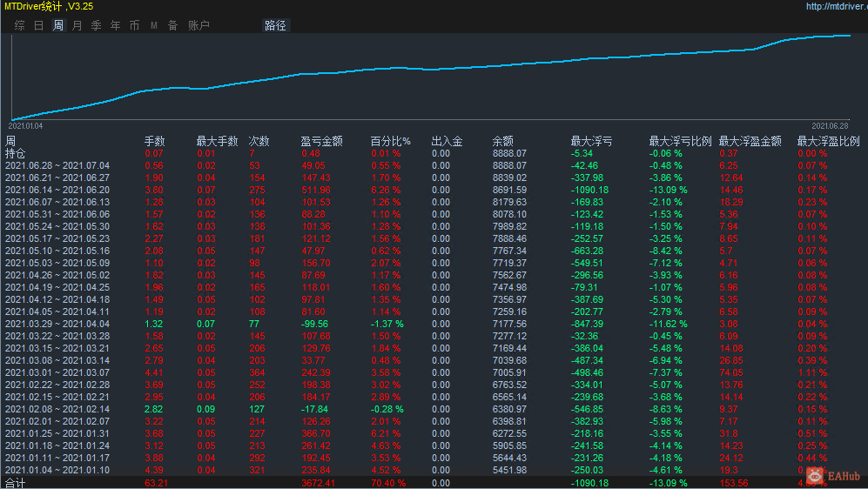The image size is (868, 489).
Task: Open the 年 yearly statistics tab
Action: click(115, 25)
